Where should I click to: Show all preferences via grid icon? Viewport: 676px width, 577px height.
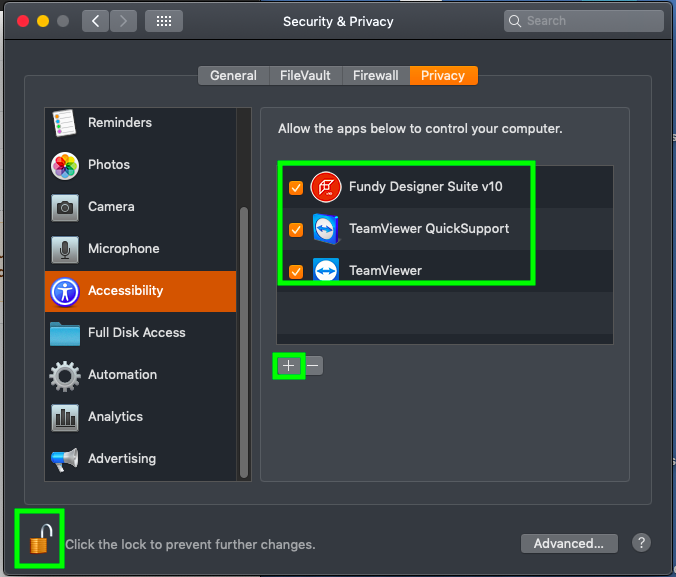point(164,21)
